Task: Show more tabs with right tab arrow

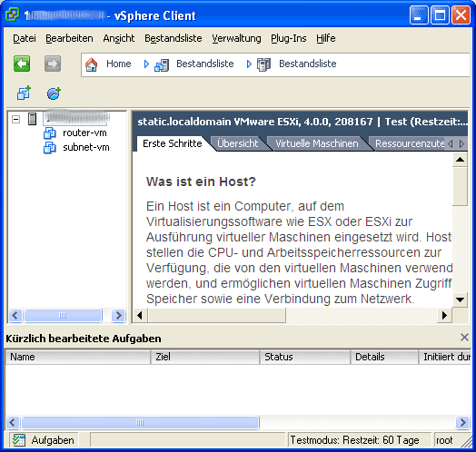Action: 461,143
